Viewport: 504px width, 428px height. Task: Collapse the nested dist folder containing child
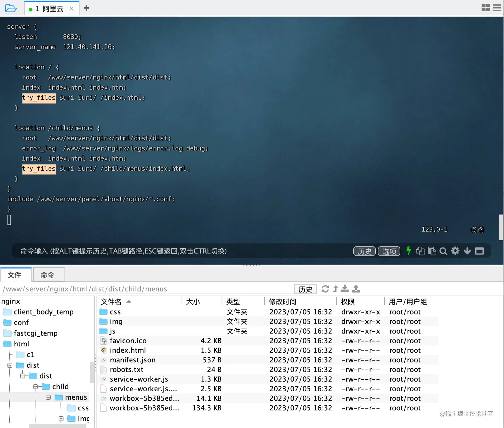tap(22, 376)
